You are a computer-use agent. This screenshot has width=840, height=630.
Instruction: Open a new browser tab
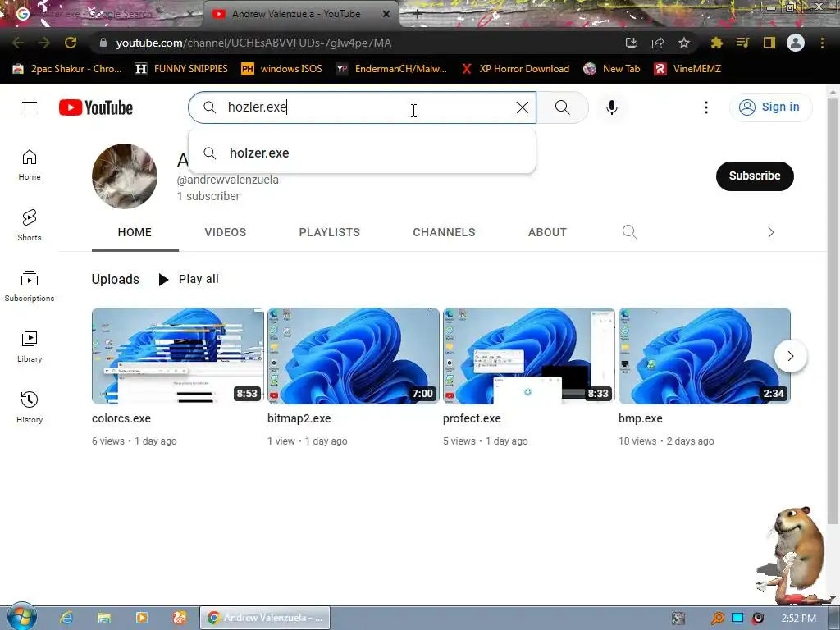[x=418, y=14]
